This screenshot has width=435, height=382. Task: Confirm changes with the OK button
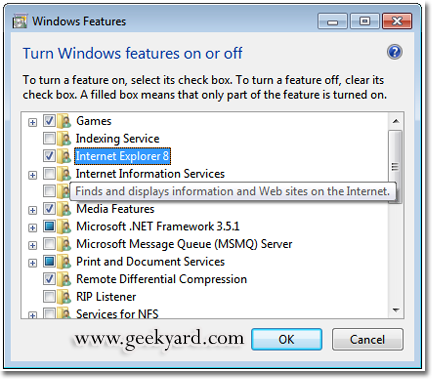click(x=287, y=339)
